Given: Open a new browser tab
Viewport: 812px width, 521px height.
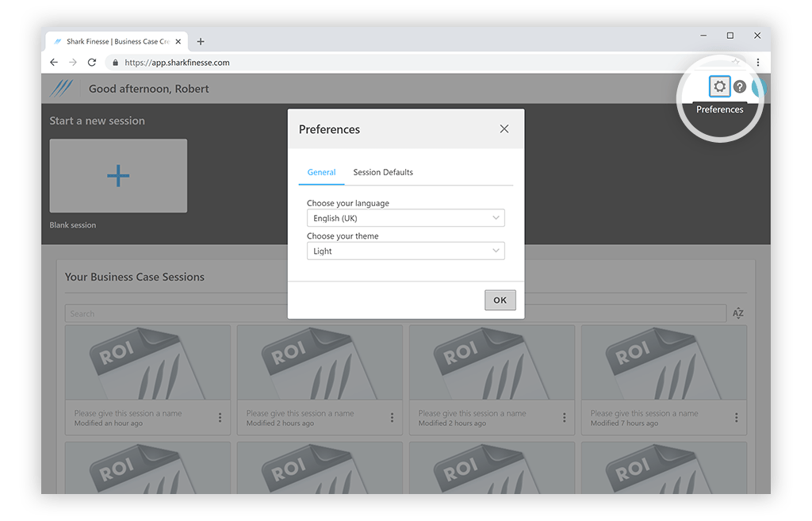Looking at the screenshot, I should tap(201, 41).
